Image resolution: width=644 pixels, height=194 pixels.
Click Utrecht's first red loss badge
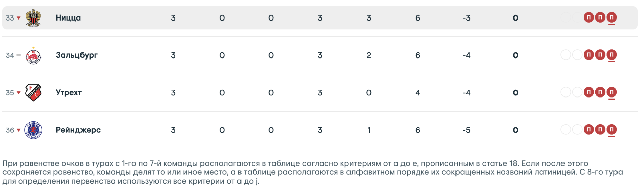(589, 92)
